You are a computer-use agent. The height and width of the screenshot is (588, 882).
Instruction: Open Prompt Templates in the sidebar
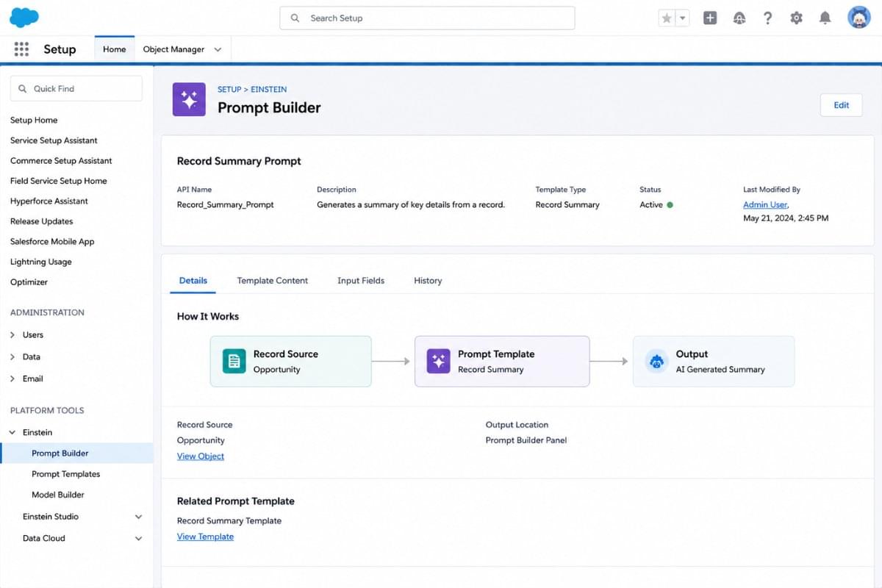click(66, 474)
